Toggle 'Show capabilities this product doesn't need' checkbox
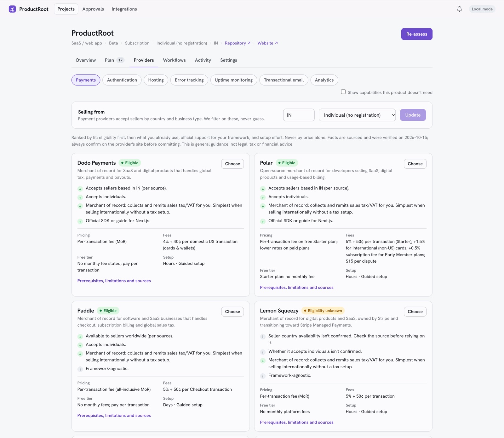 coord(343,92)
